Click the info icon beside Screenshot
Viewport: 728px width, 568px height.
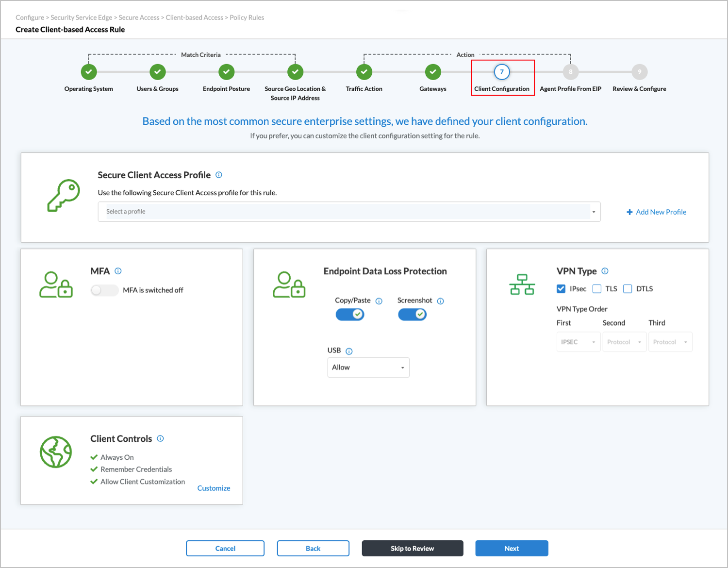coord(440,301)
